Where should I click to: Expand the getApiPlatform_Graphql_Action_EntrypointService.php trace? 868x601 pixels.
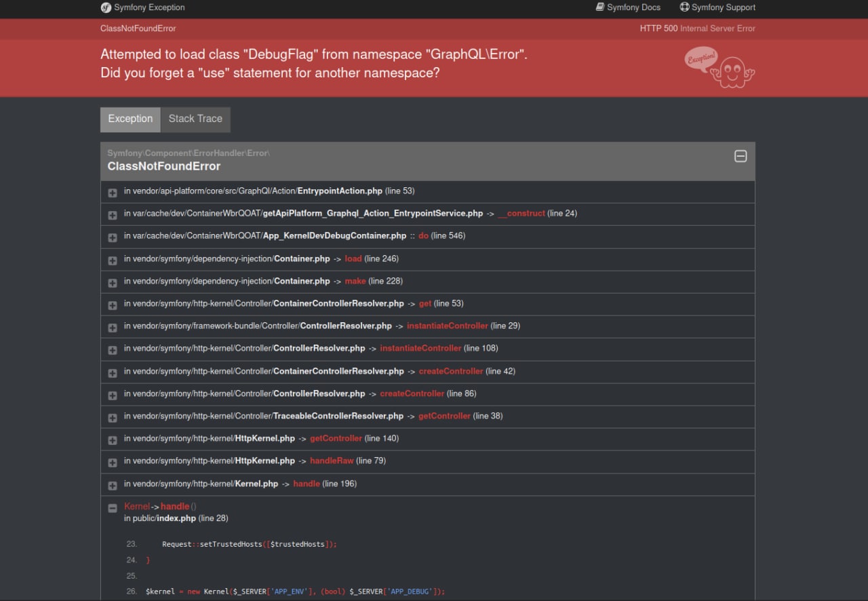tap(113, 215)
